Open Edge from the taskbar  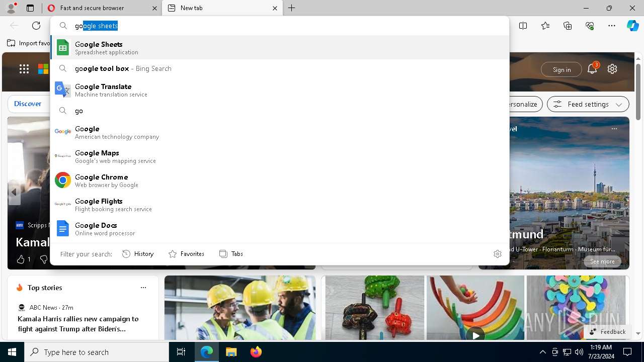click(x=207, y=352)
